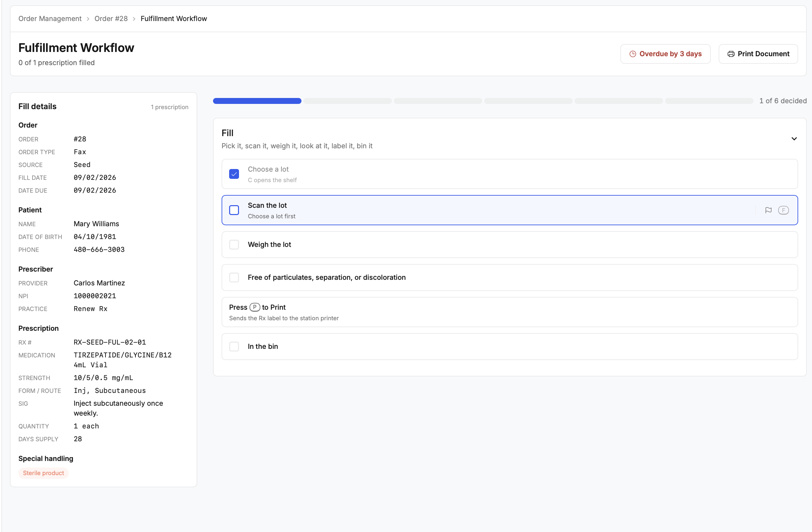Open Order #28 breadcrumb link

pos(111,18)
